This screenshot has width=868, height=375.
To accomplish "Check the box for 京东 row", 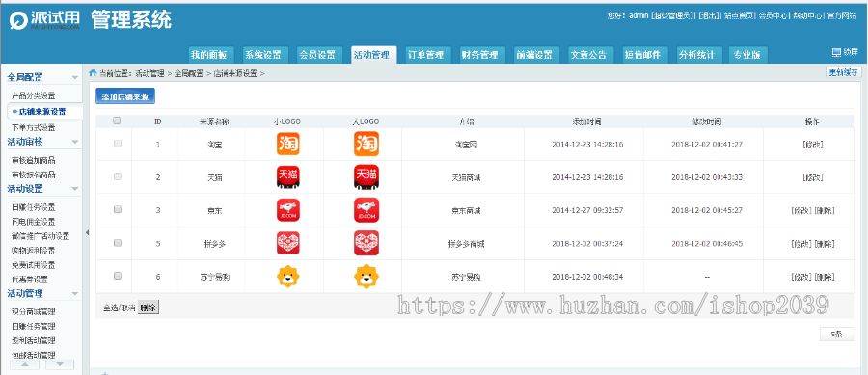I will [117, 209].
